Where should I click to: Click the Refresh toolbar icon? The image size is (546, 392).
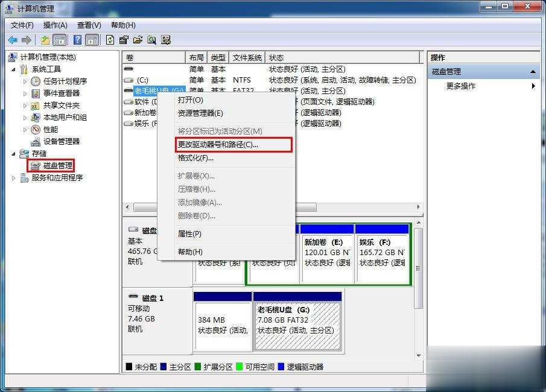click(x=110, y=40)
